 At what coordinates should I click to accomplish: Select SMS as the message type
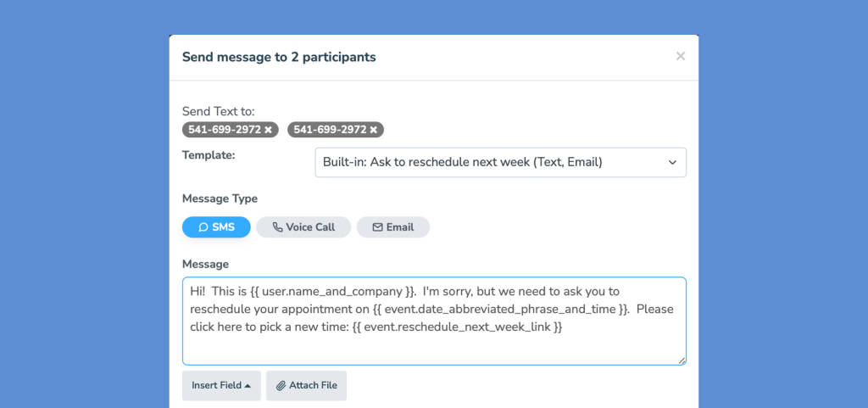click(216, 227)
